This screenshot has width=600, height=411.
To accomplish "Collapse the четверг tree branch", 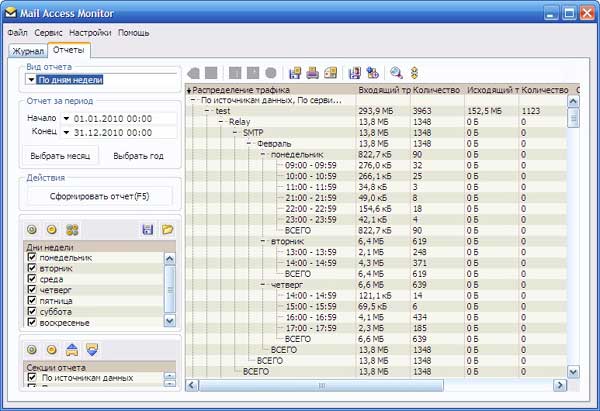I will tap(263, 285).
